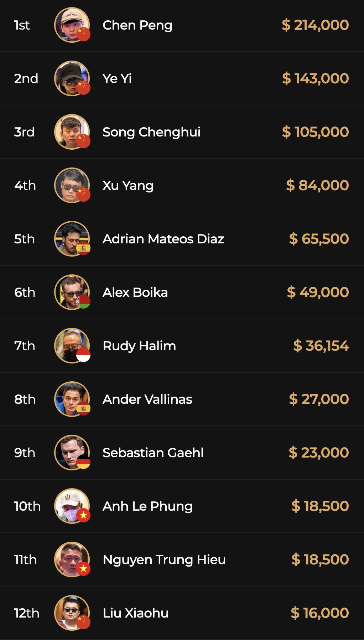
Task: Select Xu Yang's profile picture
Action: (71, 184)
